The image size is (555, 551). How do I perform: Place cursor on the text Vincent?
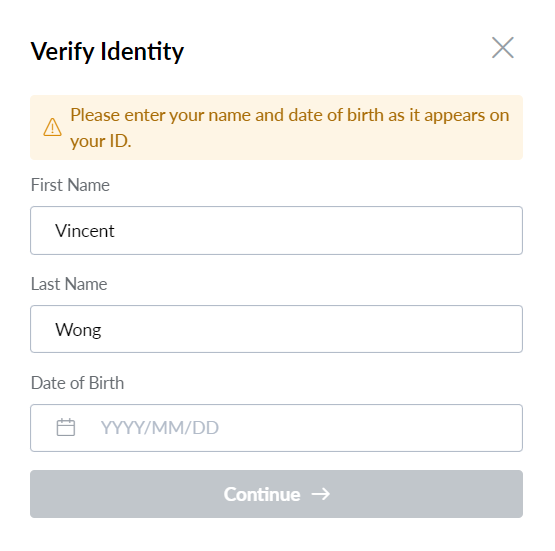click(x=85, y=231)
